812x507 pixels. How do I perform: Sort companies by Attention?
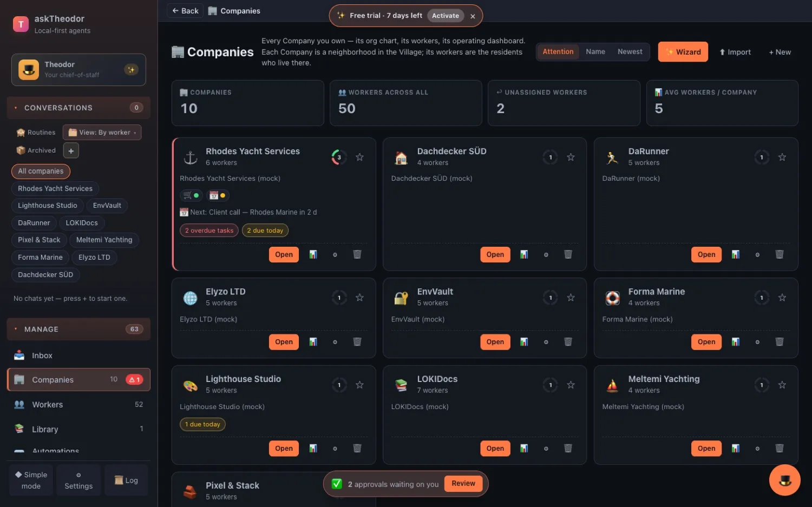tap(558, 52)
